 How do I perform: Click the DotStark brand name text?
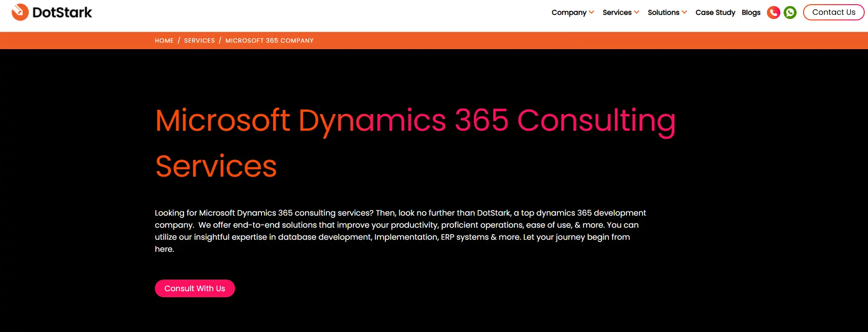(x=62, y=13)
